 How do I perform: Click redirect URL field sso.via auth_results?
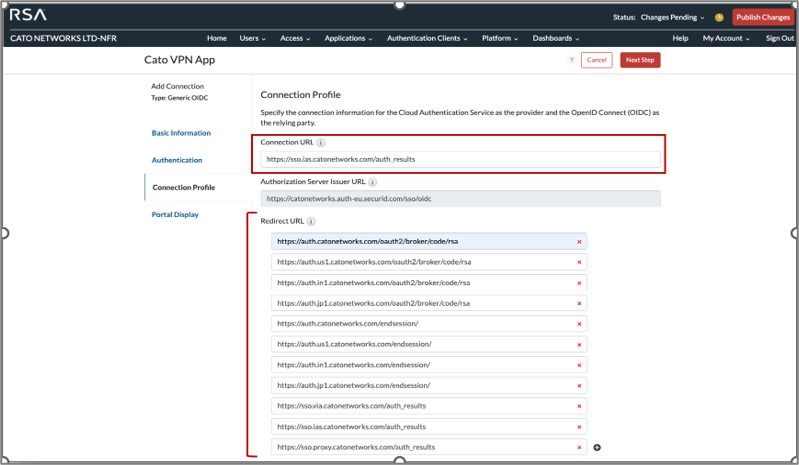pos(429,406)
